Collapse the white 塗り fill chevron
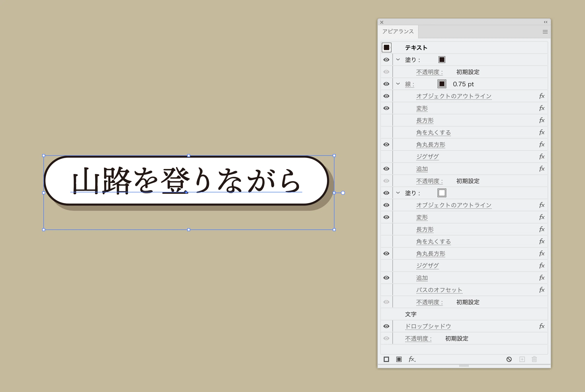Image resolution: width=585 pixels, height=392 pixels. pyautogui.click(x=398, y=193)
